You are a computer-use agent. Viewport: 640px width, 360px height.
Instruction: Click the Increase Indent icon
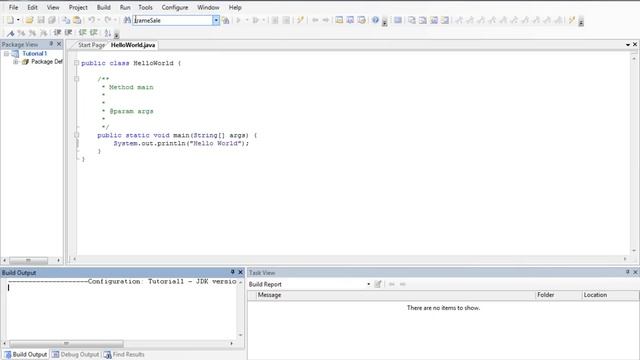coord(68,33)
